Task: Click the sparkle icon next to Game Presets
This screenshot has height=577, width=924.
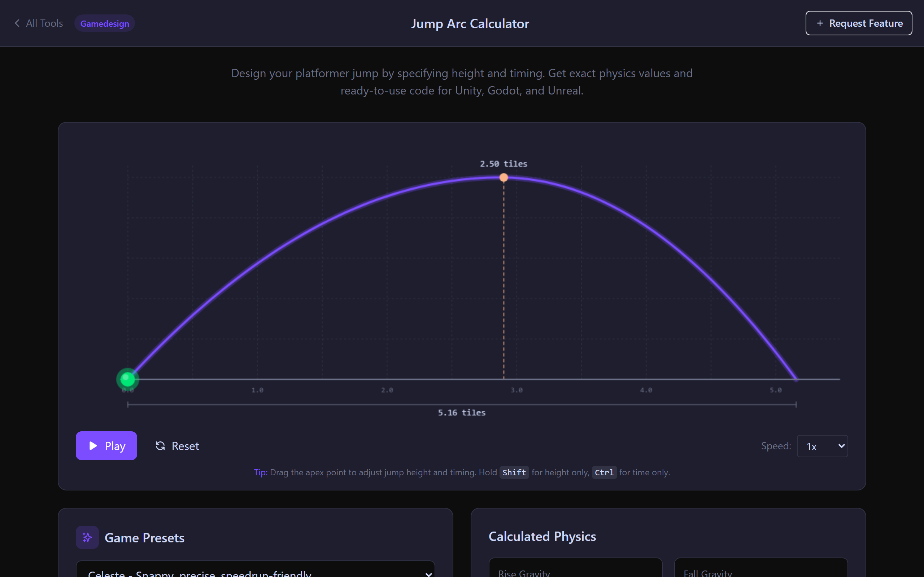Action: pos(87,537)
